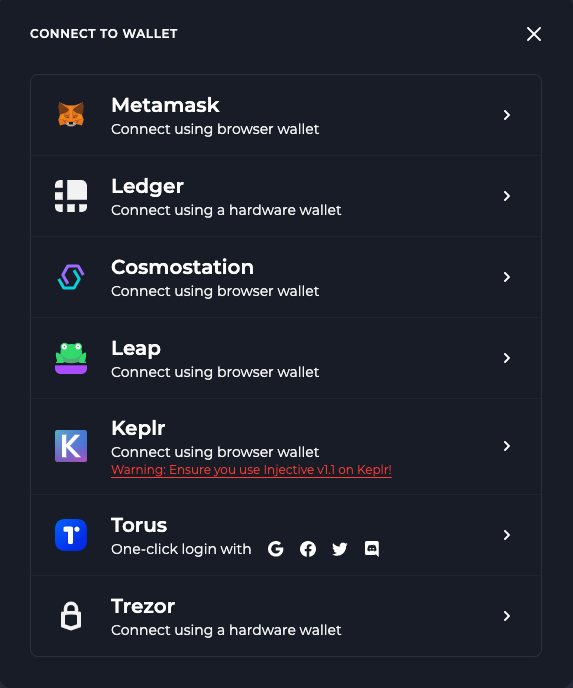The image size is (573, 688).
Task: Open Ledger using its right chevron
Action: coord(507,196)
